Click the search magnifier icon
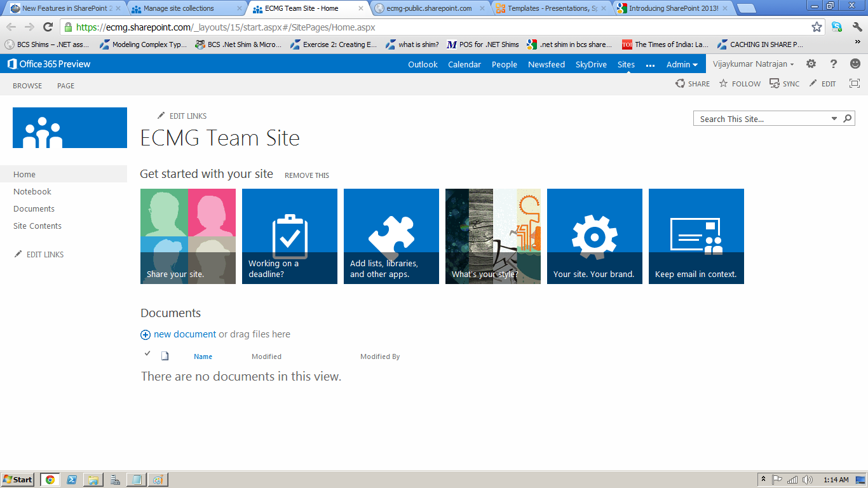 tap(847, 119)
